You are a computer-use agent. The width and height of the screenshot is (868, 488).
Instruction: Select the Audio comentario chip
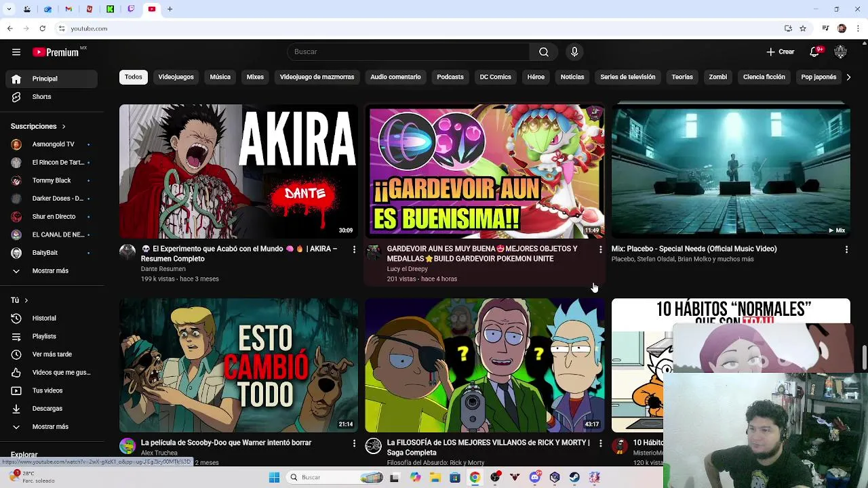click(x=395, y=77)
